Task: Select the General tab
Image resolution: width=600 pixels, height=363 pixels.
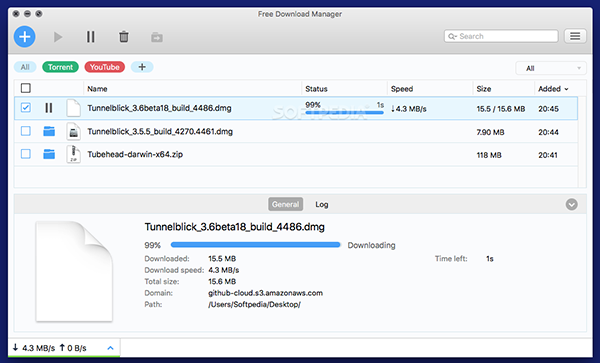Action: pos(285,204)
